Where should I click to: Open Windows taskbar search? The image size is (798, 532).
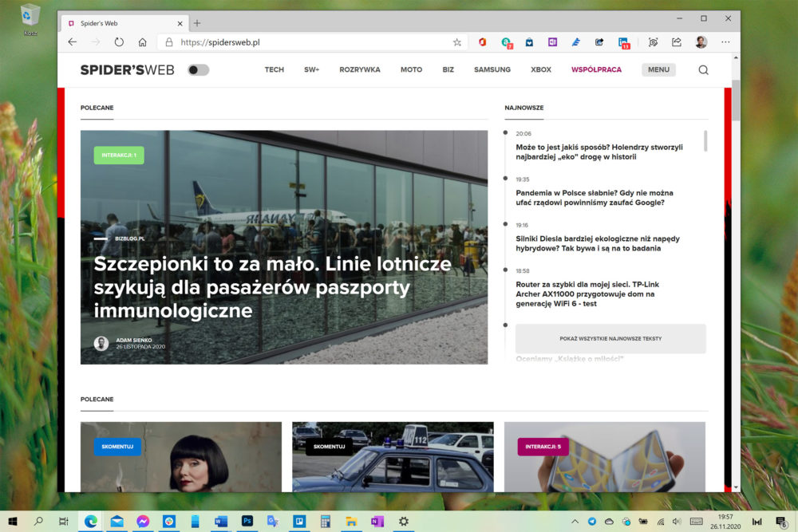pyautogui.click(x=38, y=522)
